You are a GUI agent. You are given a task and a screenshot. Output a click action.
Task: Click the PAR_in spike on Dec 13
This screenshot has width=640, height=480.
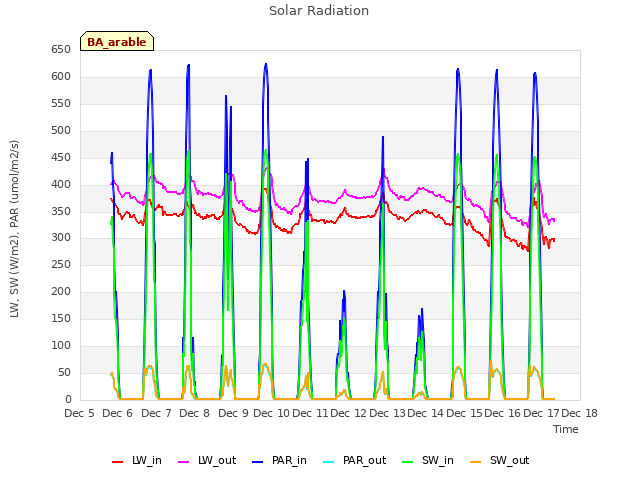pos(383,137)
